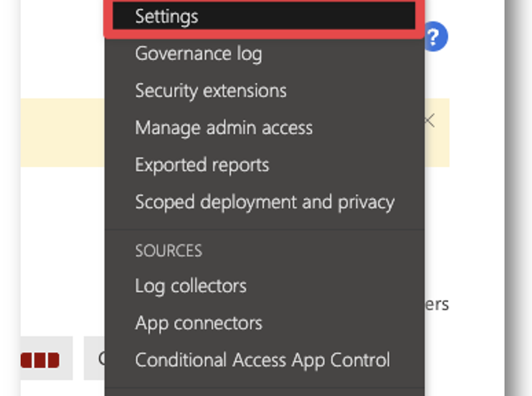Go to Manage admin access
This screenshot has height=396, width=532.
pyautogui.click(x=223, y=128)
